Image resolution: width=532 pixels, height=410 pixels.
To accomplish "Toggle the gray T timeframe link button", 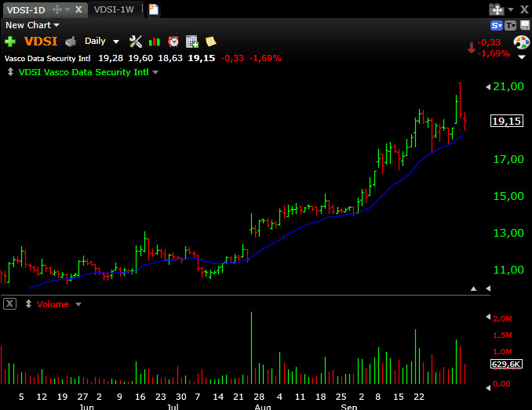I will click(510, 25).
